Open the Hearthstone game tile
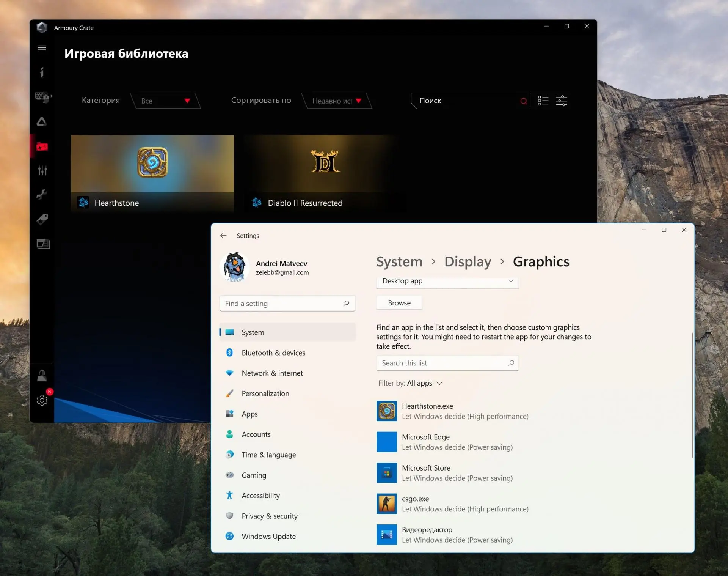The width and height of the screenshot is (728, 576). point(152,173)
